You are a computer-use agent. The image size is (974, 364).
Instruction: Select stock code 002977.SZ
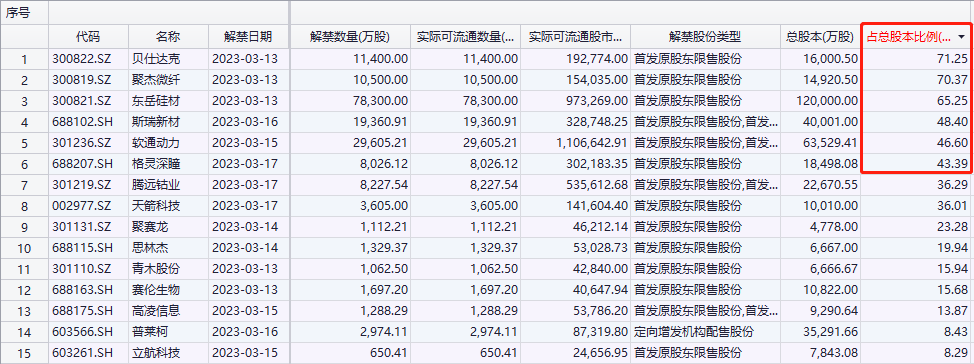tap(82, 206)
